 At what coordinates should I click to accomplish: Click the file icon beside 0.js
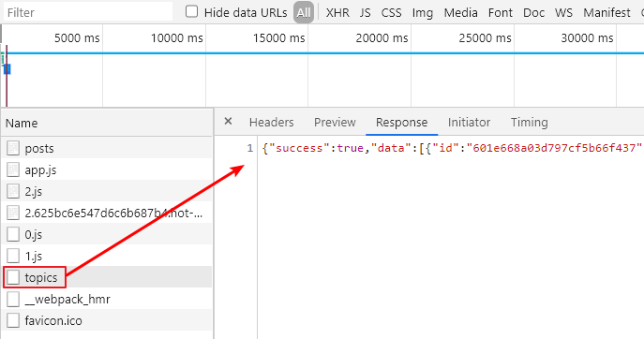(13, 234)
